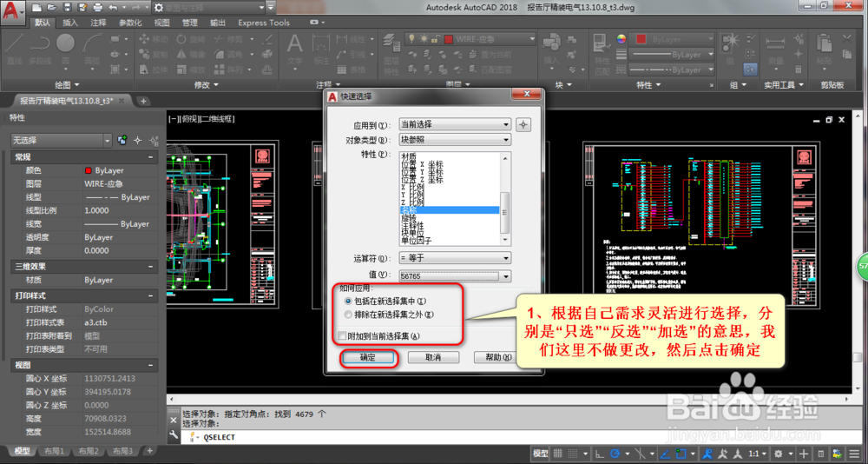868x464 pixels.
Task: Switch to the 布局1 layout tab
Action: tap(54, 451)
